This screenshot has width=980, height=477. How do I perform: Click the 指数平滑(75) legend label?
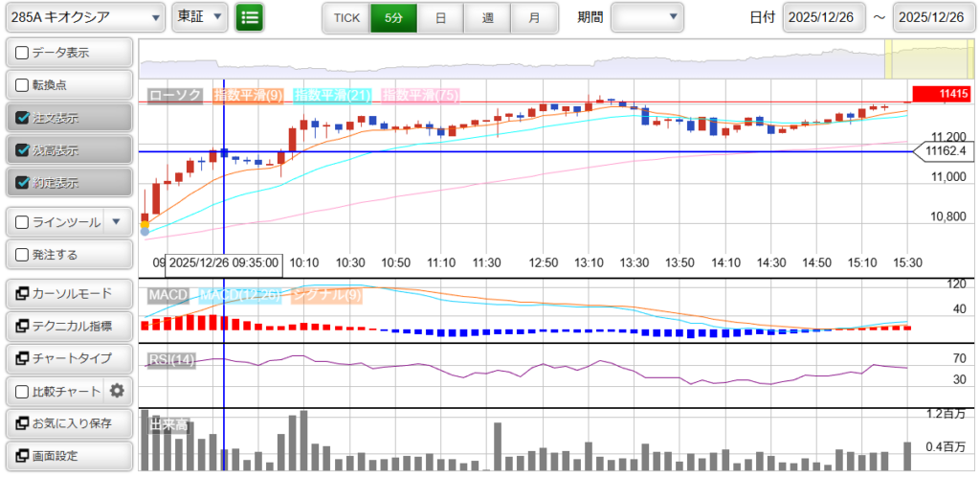tap(420, 96)
